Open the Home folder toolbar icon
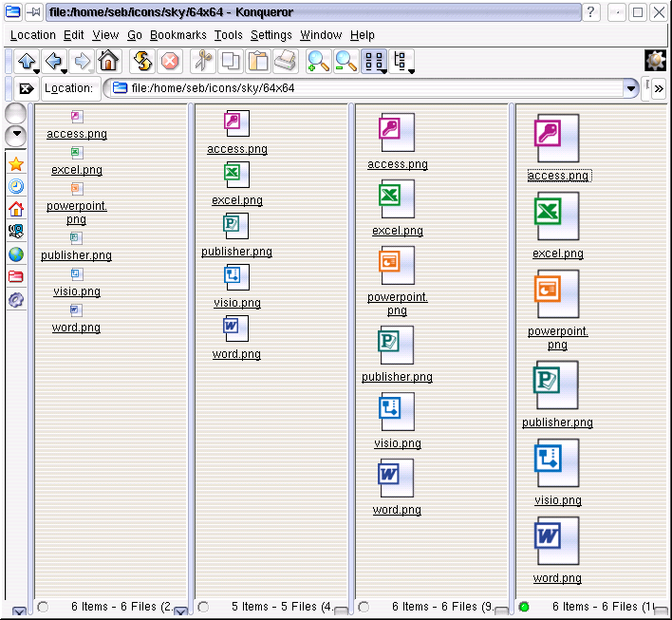 [x=108, y=61]
